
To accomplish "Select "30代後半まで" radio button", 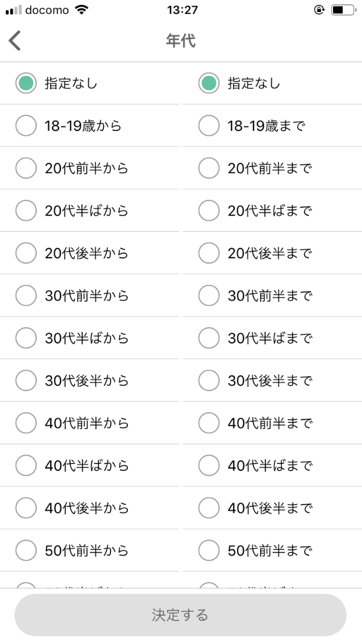I will coord(209,381).
